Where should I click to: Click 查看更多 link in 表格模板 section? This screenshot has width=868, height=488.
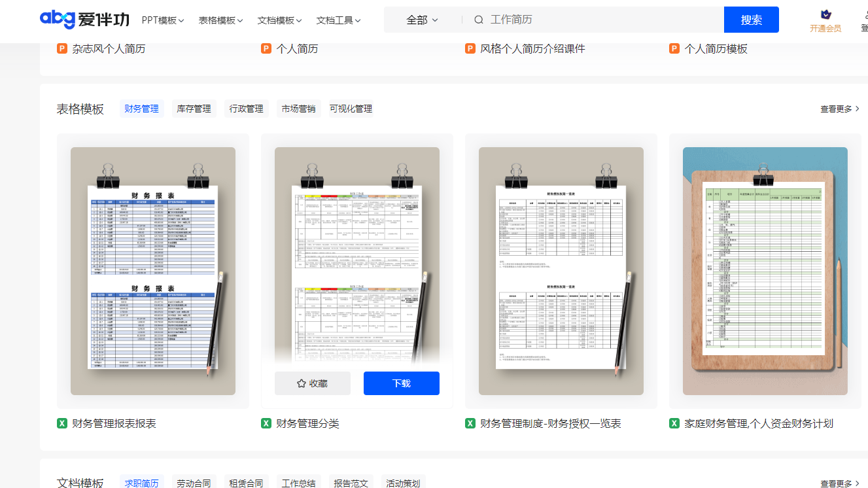[x=840, y=109]
